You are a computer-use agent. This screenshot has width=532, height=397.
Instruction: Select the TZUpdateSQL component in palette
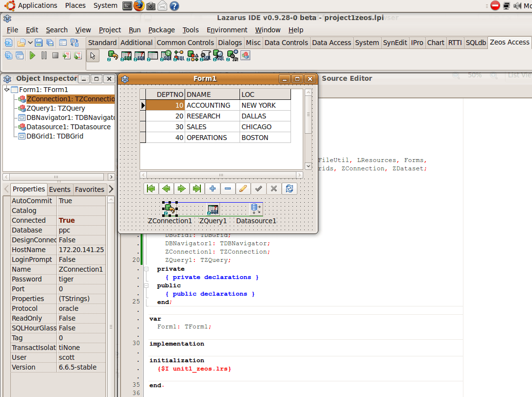[x=166, y=56]
